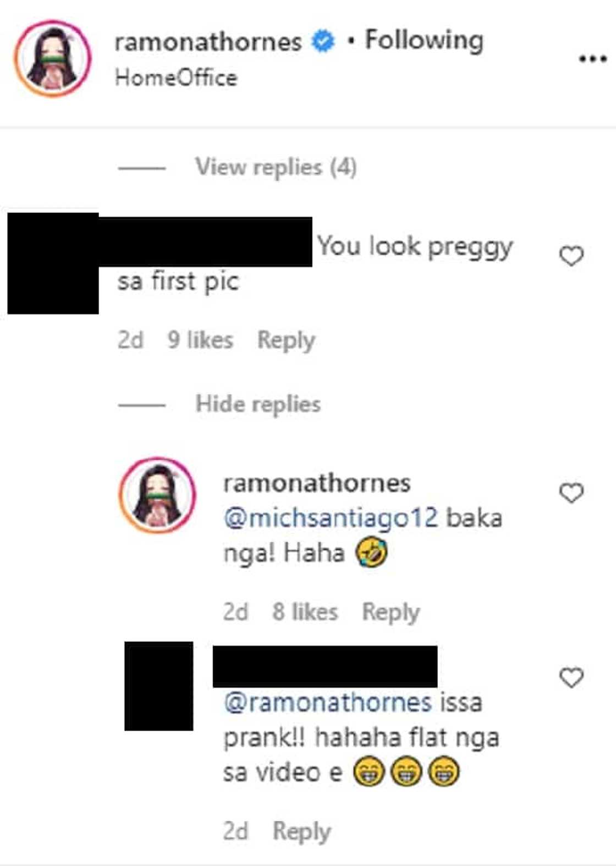The width and height of the screenshot is (616, 866).
Task: View the 8 likes list
Action: tap(305, 612)
